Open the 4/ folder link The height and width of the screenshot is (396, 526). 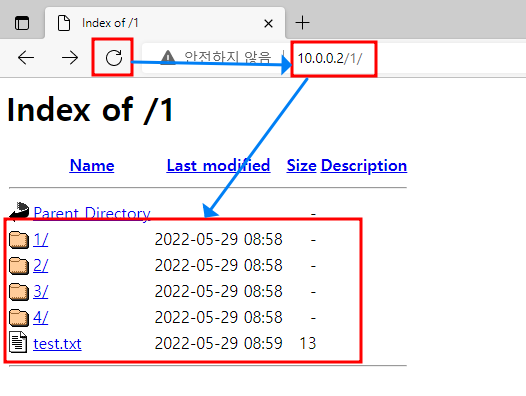[x=41, y=317]
